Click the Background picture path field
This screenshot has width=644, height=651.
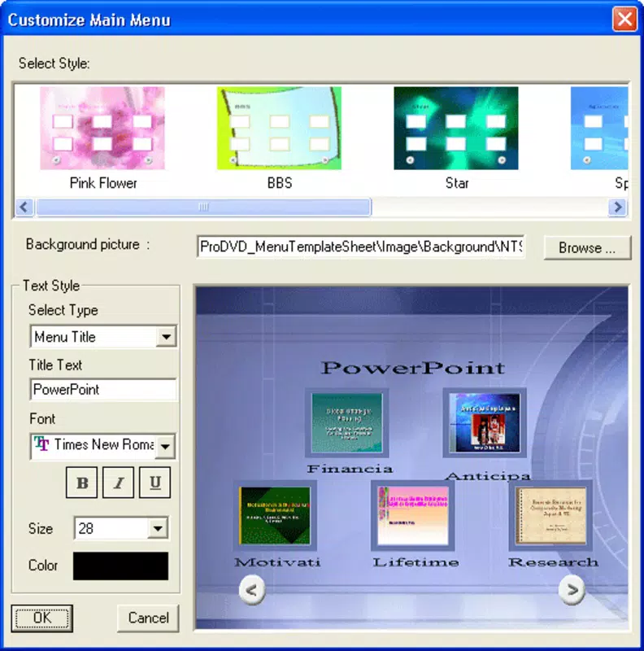(361, 247)
